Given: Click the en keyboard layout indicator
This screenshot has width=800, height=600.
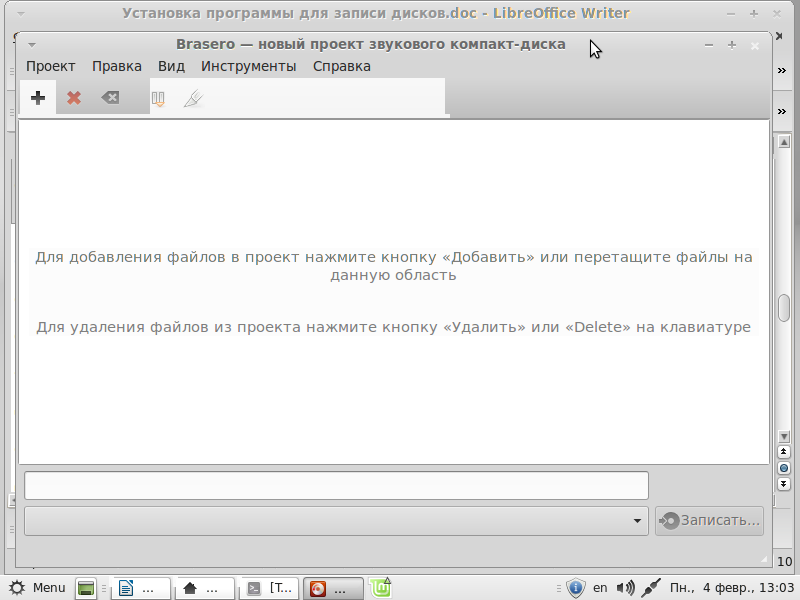Looking at the screenshot, I should click(601, 588).
